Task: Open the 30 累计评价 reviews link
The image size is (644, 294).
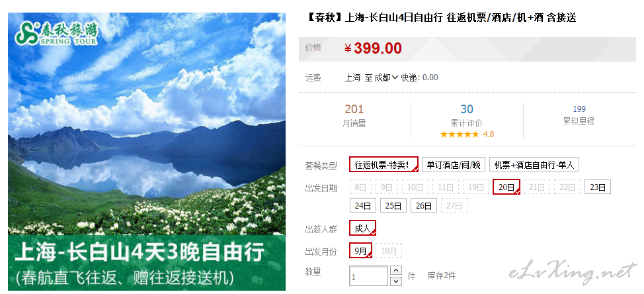Action: (x=467, y=115)
